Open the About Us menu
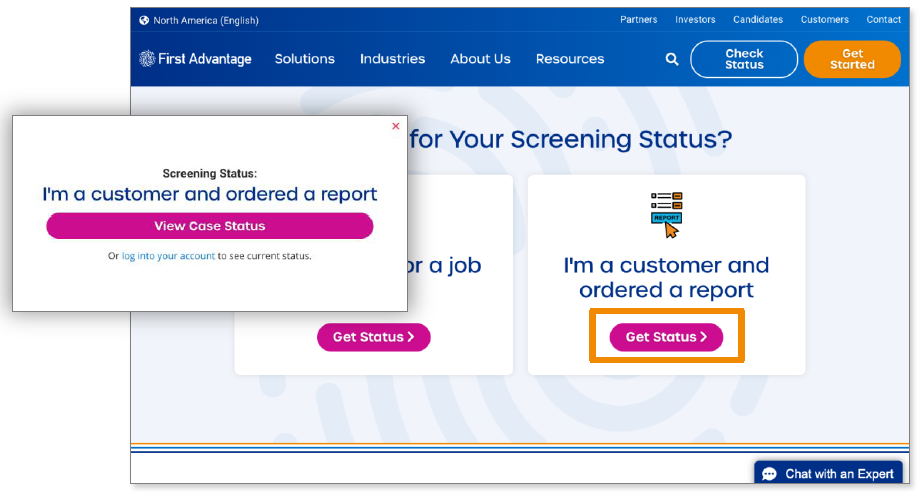Screen dimensions: 920x504 point(480,59)
